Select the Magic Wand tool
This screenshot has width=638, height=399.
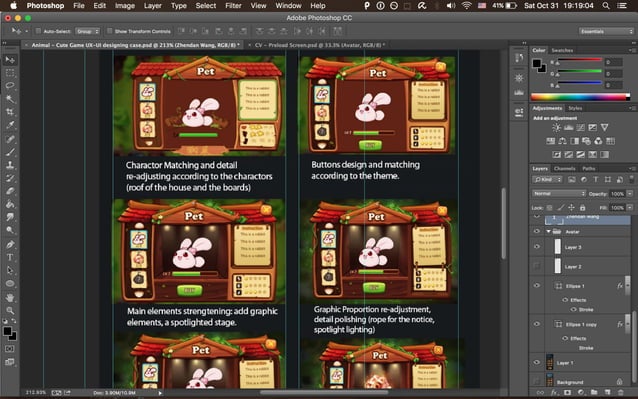coord(10,99)
